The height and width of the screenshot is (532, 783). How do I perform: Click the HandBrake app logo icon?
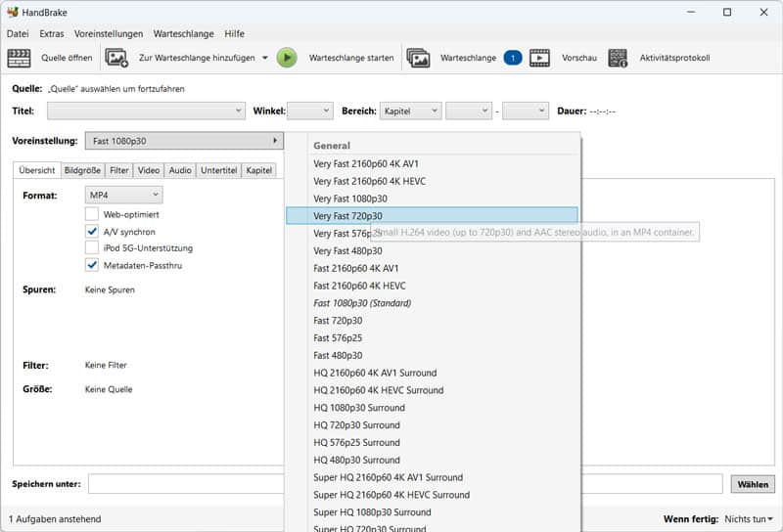13,12
